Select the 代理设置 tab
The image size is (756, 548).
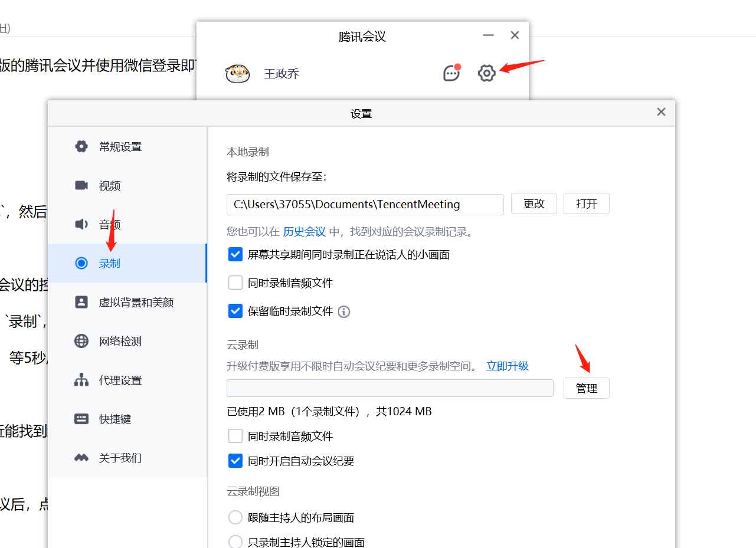point(120,380)
